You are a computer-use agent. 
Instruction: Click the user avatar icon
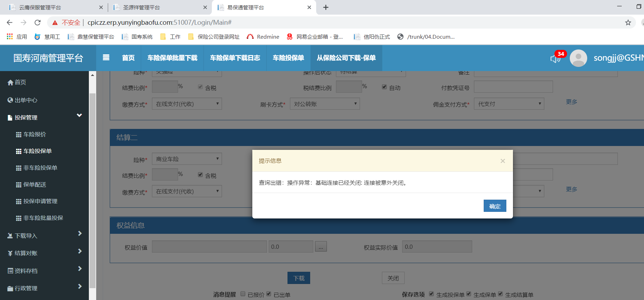(578, 58)
